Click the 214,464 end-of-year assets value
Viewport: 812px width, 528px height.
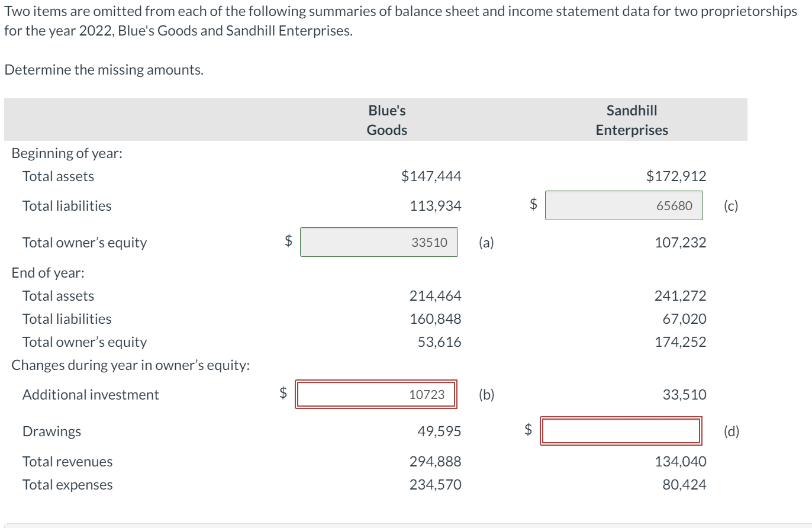[x=435, y=295]
